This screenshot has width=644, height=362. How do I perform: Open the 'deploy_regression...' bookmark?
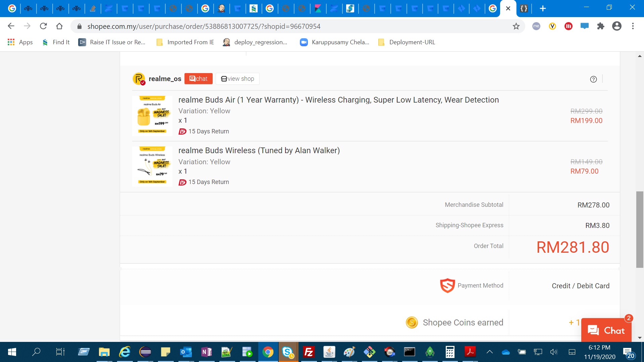tap(255, 42)
